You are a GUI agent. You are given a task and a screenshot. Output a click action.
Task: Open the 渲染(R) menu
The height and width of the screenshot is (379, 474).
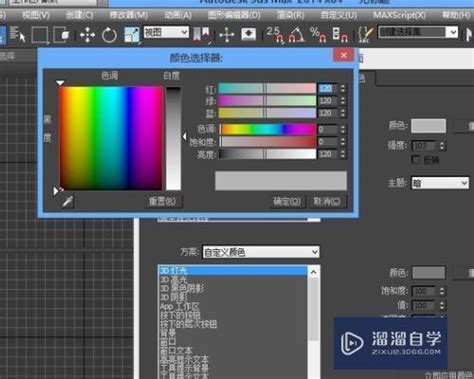tap(290, 15)
